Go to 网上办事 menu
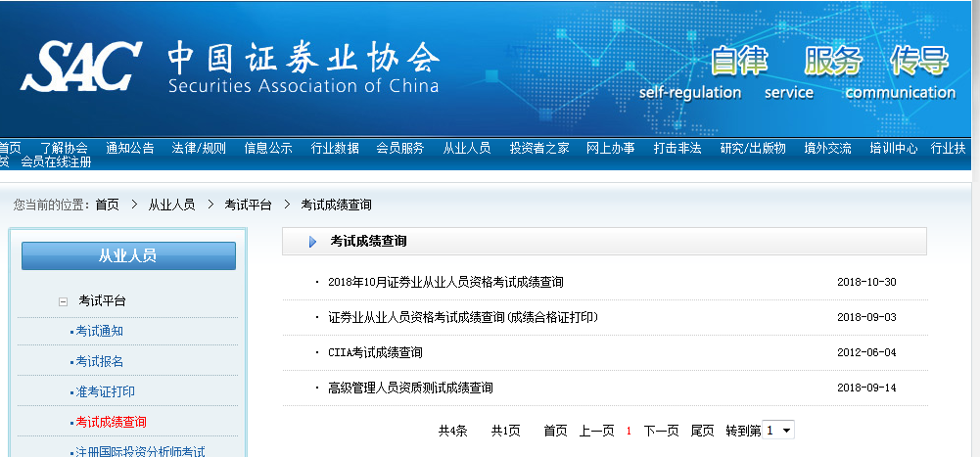The width and height of the screenshot is (980, 457). tap(611, 148)
